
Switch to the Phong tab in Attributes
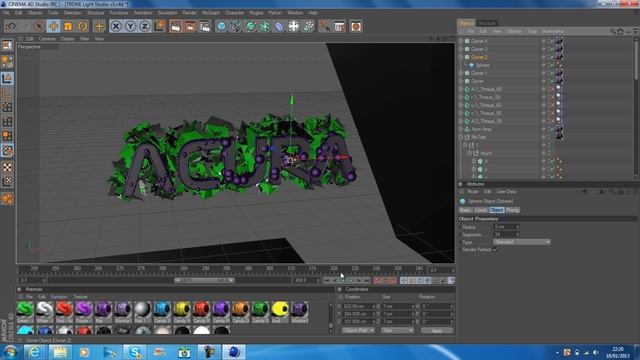[x=513, y=210]
